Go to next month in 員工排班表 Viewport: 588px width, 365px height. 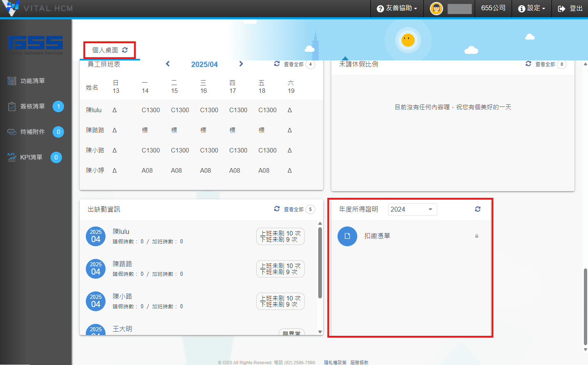click(x=241, y=64)
